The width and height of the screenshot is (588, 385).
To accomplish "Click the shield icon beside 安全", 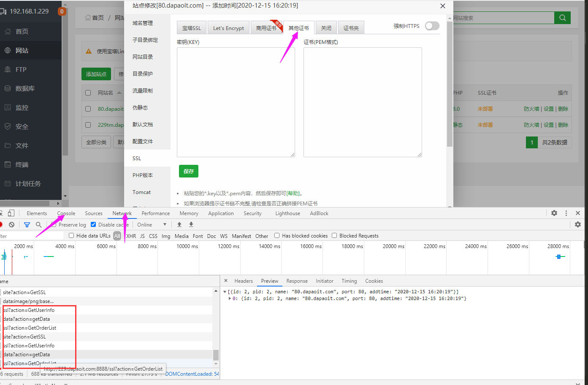I will click(8, 126).
